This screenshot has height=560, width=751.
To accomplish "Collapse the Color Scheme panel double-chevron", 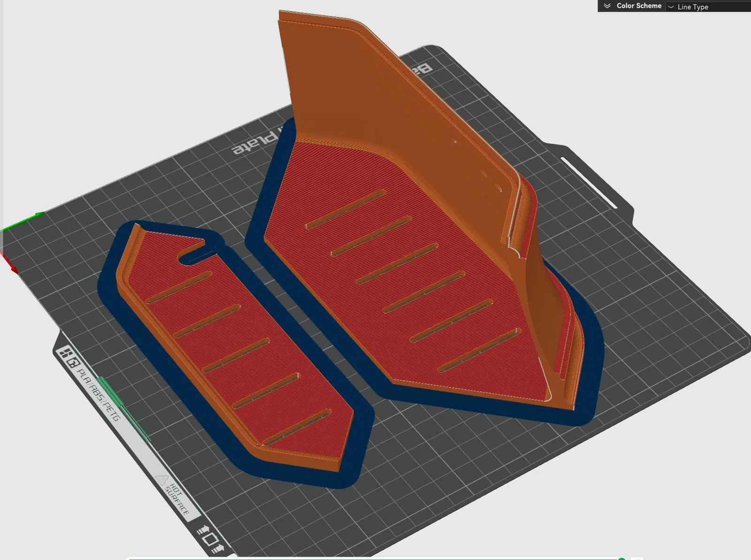I will [x=607, y=6].
